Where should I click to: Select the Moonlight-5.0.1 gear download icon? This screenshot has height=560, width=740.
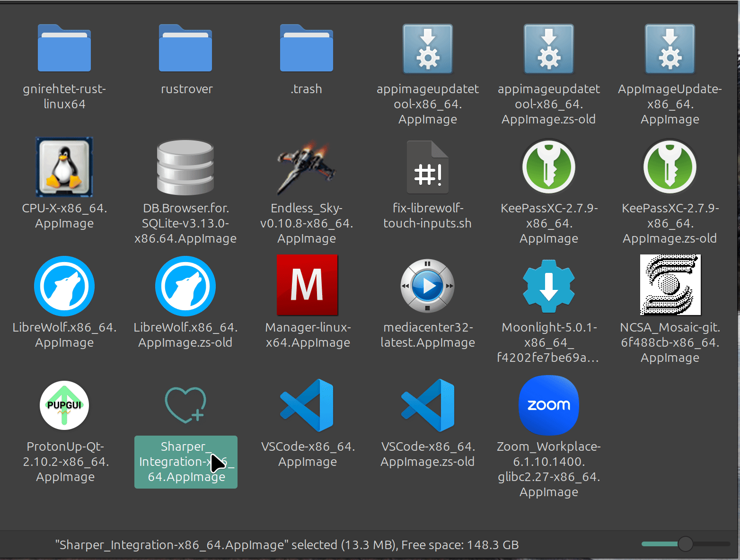click(x=549, y=286)
